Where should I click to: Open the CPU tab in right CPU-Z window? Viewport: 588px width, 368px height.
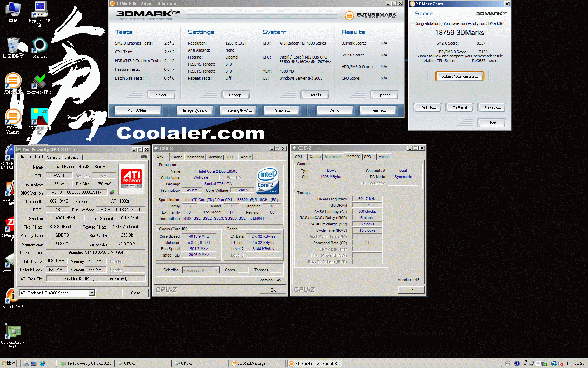pyautogui.click(x=299, y=157)
